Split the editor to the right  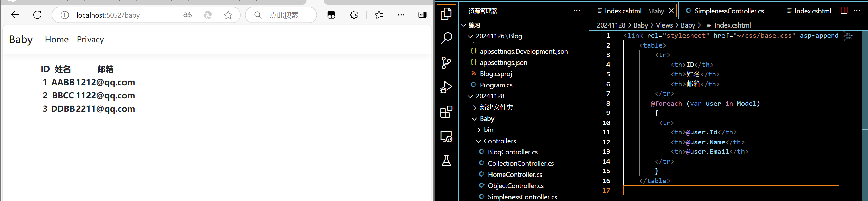pos(844,11)
